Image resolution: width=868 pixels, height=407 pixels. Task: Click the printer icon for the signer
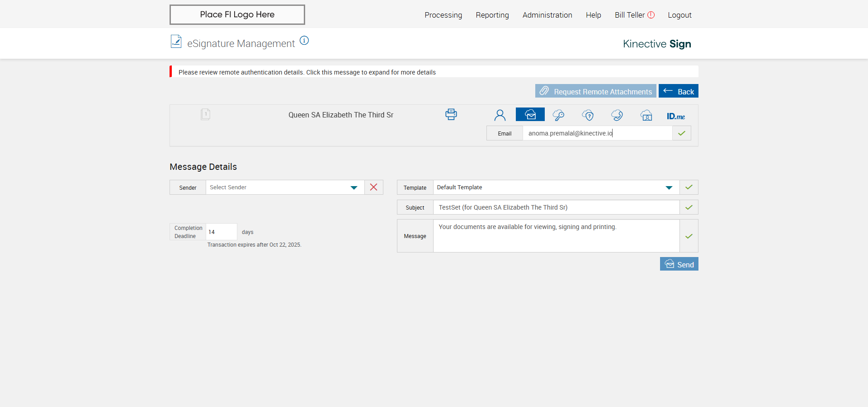click(x=451, y=114)
